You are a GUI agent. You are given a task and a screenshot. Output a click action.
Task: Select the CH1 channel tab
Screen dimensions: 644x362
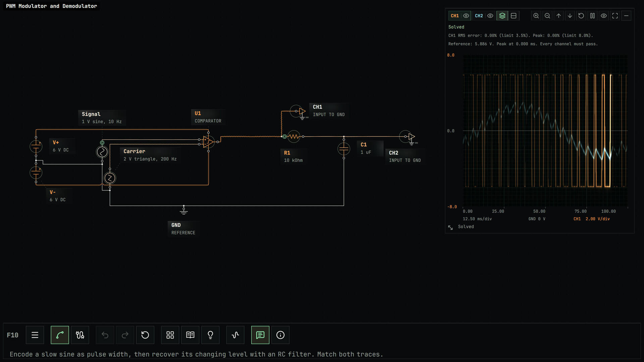[x=455, y=16]
